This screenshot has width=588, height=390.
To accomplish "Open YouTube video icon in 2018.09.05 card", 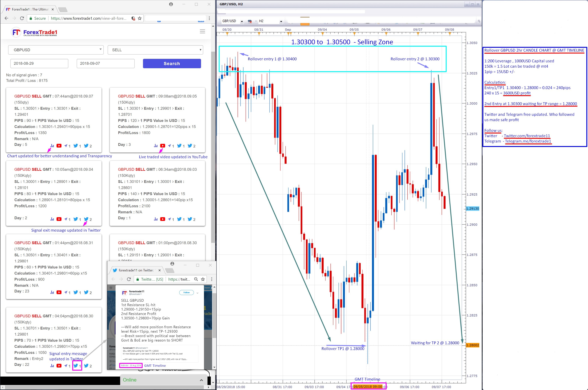I will [163, 146].
